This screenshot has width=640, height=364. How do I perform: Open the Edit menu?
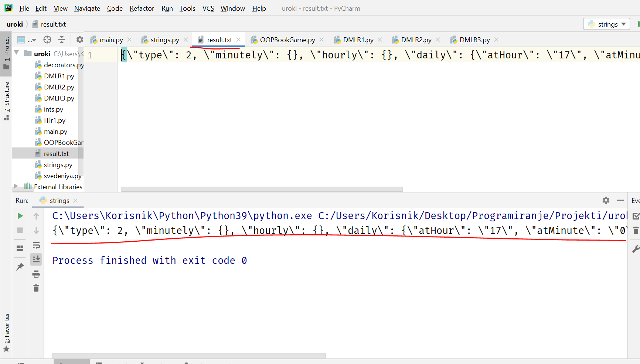[x=41, y=8]
